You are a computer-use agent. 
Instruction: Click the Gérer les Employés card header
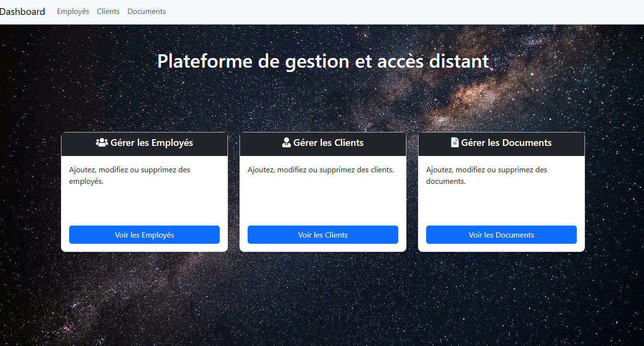click(x=144, y=143)
